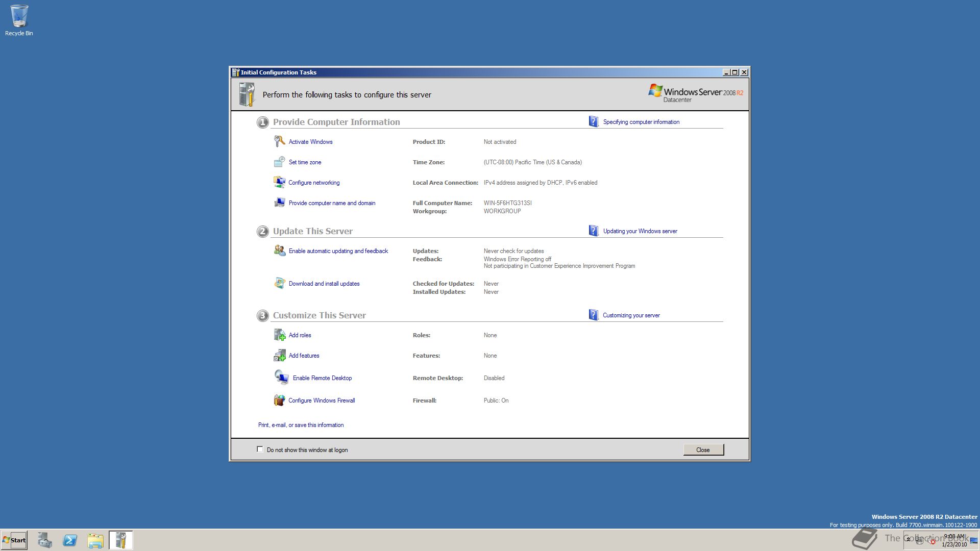Click the Configure Windows Firewall icon
This screenshot has height=551, width=980.
279,400
